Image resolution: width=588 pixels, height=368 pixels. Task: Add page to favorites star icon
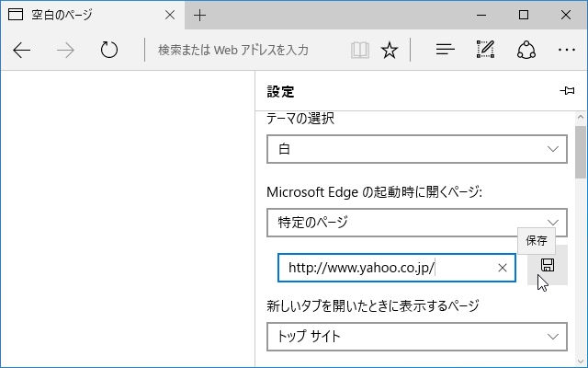390,50
